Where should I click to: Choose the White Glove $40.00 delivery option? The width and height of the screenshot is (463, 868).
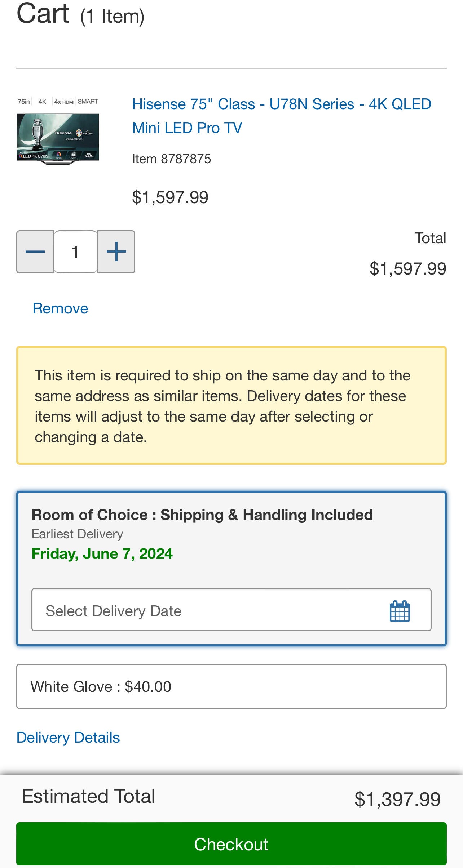tap(231, 686)
